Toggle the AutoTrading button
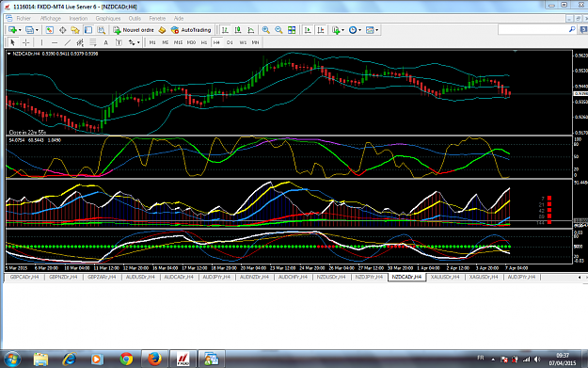The width and height of the screenshot is (588, 368). click(x=191, y=30)
